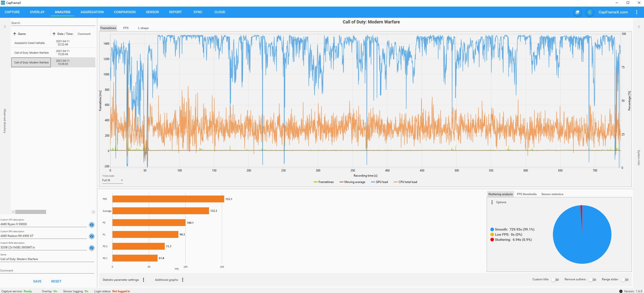Expand the Observed directory side panel

[x=5, y=27]
